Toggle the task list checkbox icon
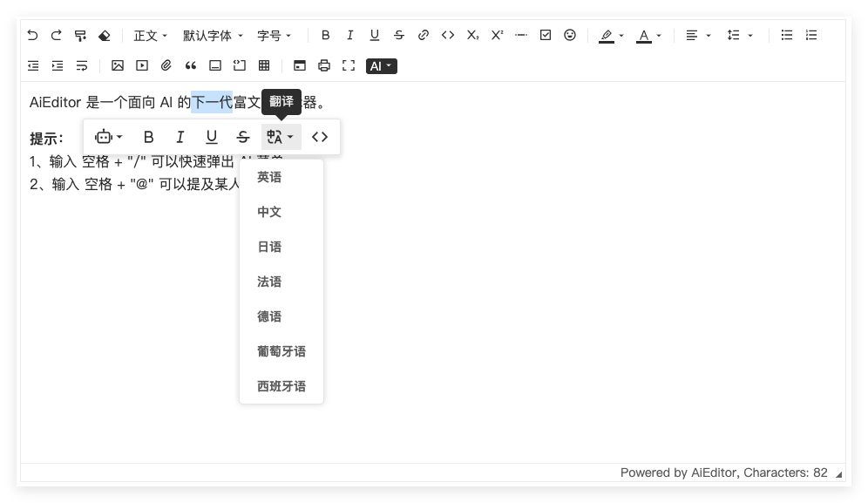This screenshot has width=868, height=503. pyautogui.click(x=546, y=36)
